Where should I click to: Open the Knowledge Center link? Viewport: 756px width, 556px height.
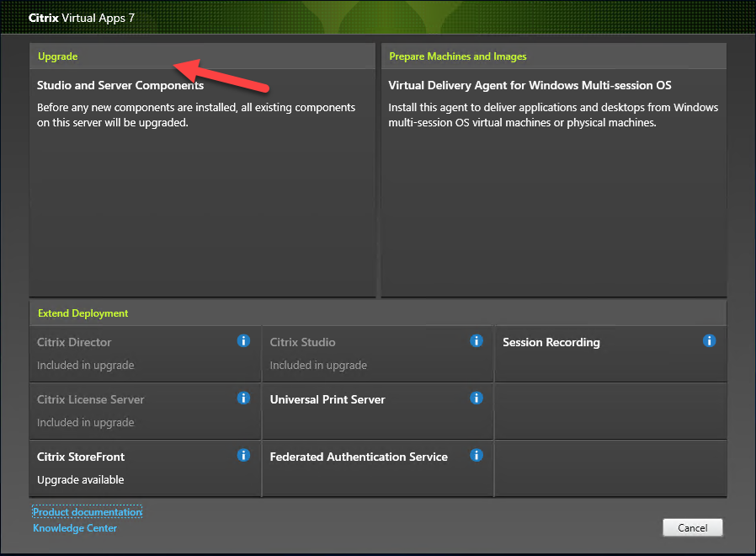pos(75,528)
